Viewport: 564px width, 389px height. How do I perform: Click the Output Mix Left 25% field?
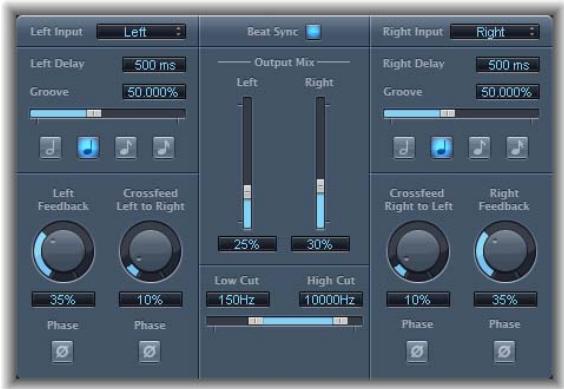247,244
